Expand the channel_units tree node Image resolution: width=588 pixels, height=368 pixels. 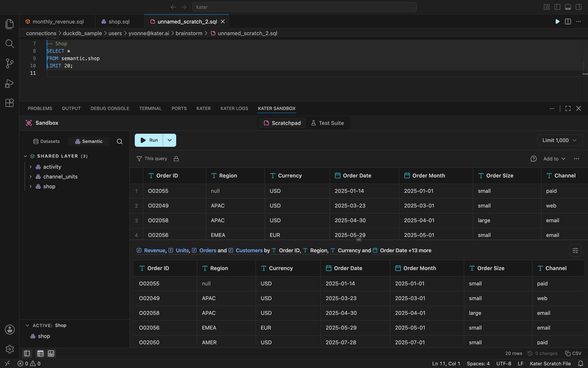[31, 177]
